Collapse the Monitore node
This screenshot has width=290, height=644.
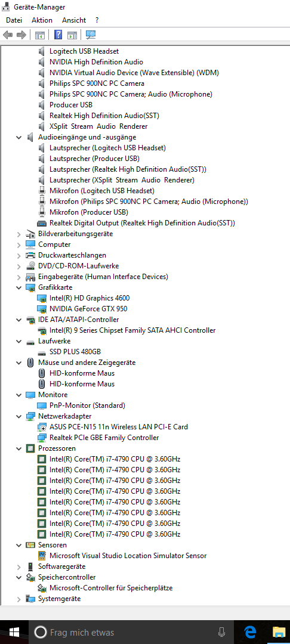click(18, 395)
